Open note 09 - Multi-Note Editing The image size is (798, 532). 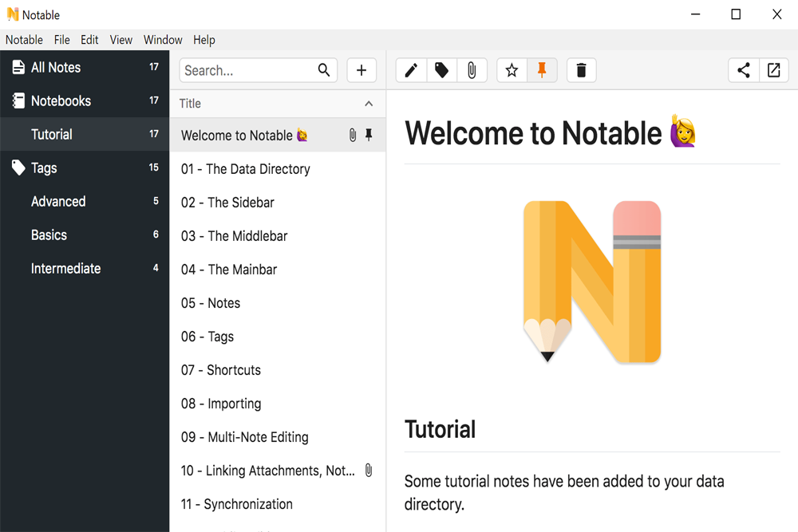click(245, 437)
